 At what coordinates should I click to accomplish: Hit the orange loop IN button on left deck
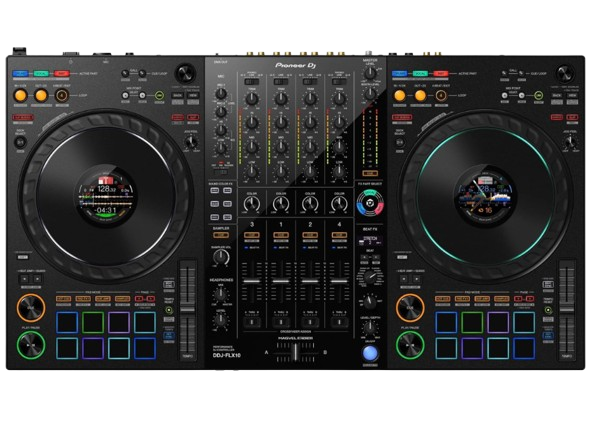(20, 96)
